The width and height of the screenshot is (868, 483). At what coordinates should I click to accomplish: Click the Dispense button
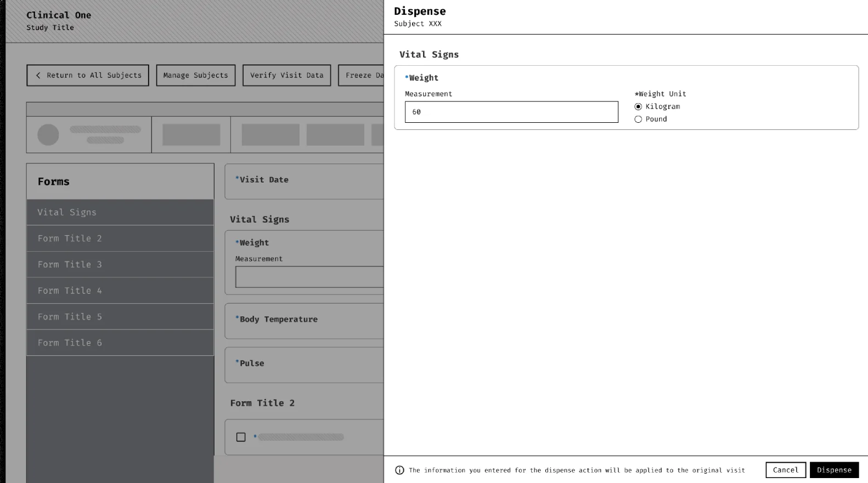(x=834, y=470)
